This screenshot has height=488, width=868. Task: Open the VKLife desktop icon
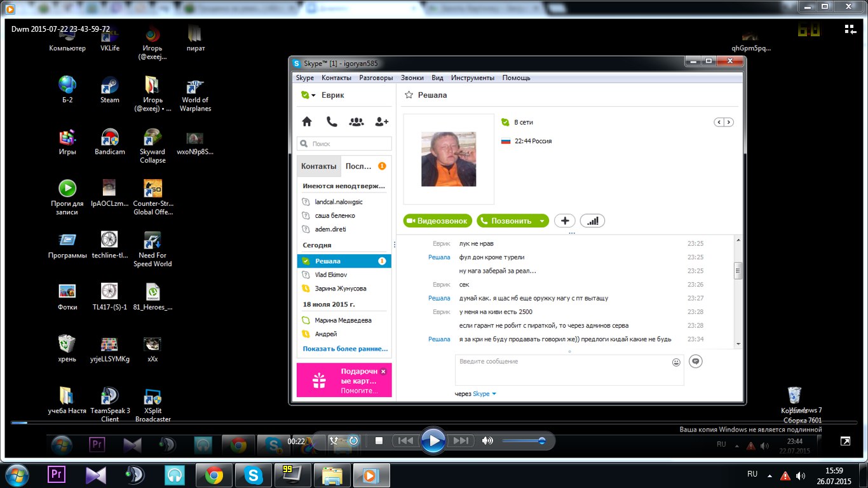pos(109,39)
